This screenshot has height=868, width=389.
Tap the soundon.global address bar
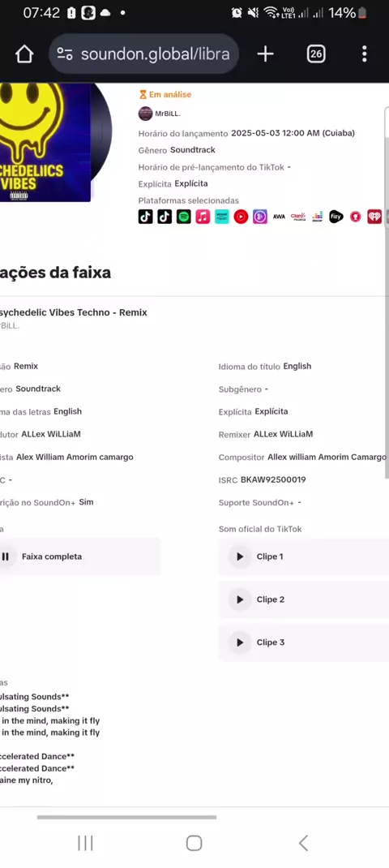(144, 54)
